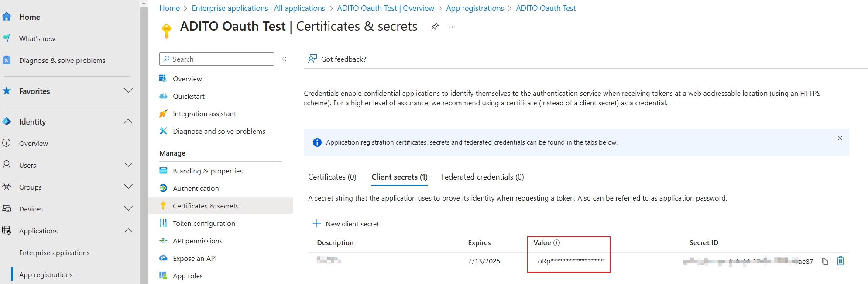Open App registrations breadcrumb link

click(475, 8)
